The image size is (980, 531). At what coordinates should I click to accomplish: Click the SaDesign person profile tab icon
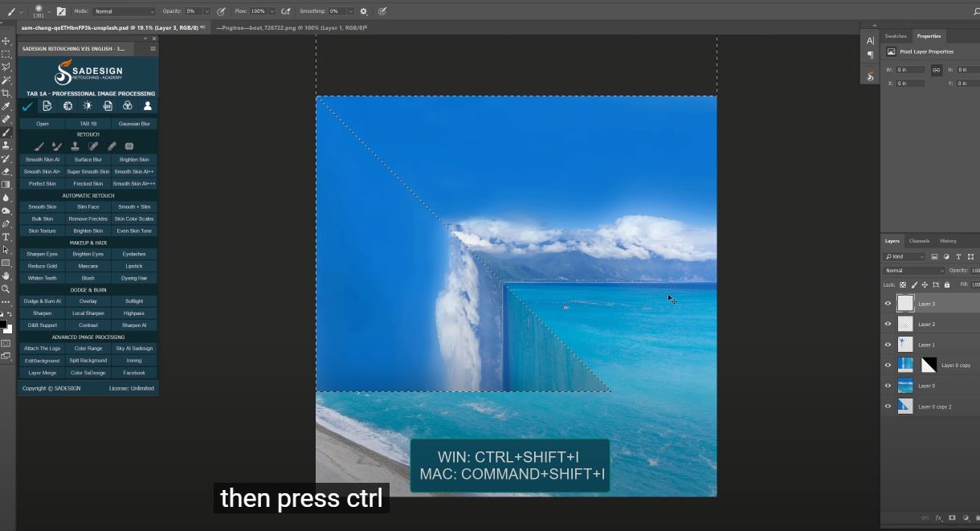(x=148, y=106)
